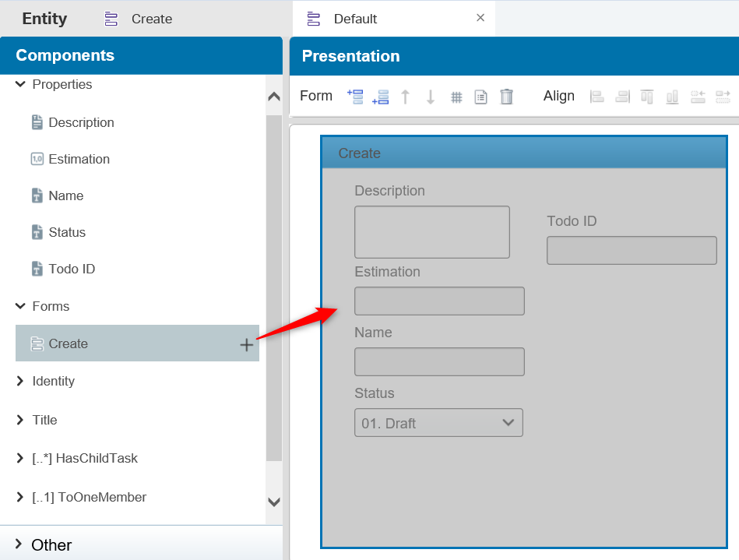Click the fifth Align toolbar icon with left arrow
Image resolution: width=739 pixels, height=560 pixels.
click(x=698, y=97)
